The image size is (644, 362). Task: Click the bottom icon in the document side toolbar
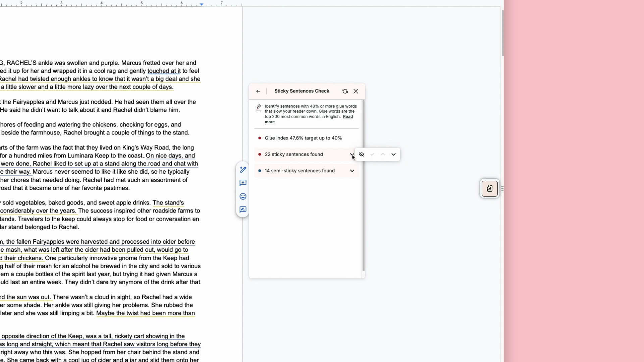(243, 210)
